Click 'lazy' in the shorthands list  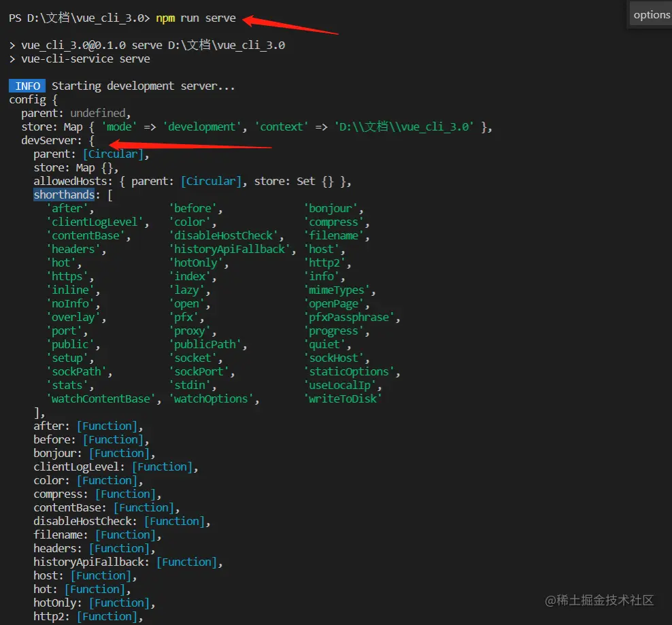tap(186, 290)
